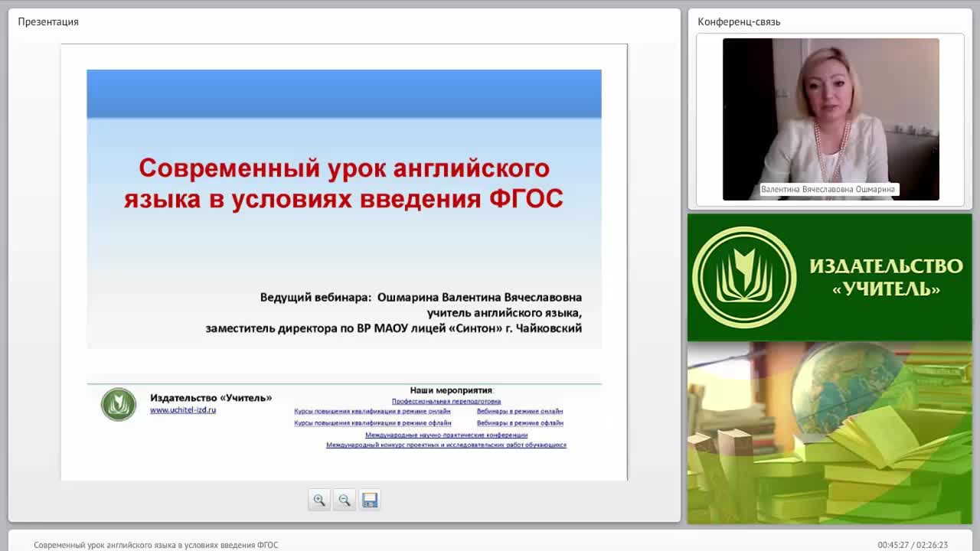Screen dimensions: 980x551
Task: Click the presenter webcam video
Action: 831,119
